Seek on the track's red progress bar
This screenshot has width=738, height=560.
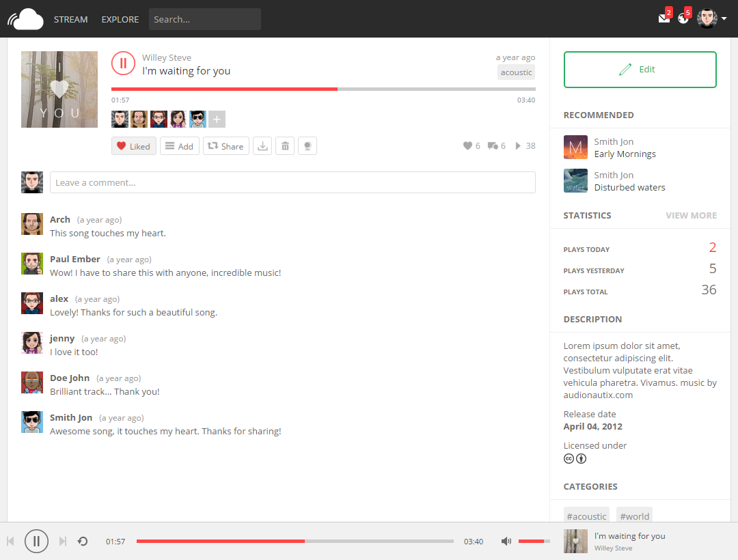323,89
